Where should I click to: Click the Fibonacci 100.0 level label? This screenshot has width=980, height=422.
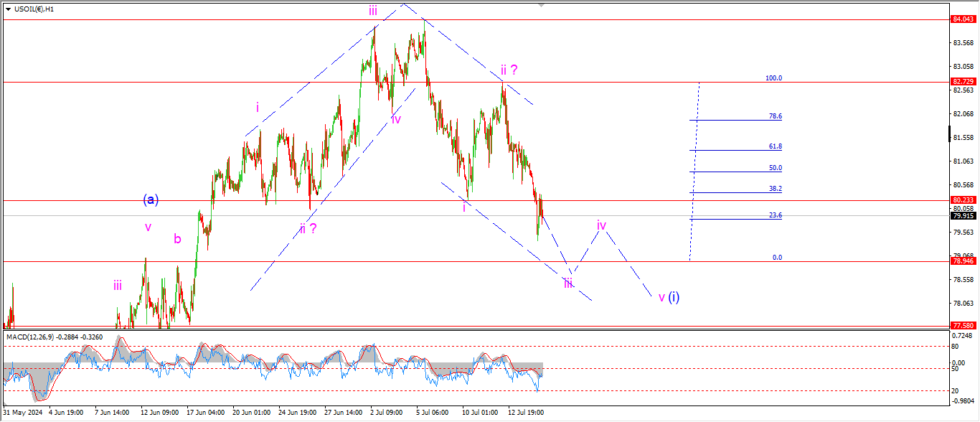coord(774,78)
